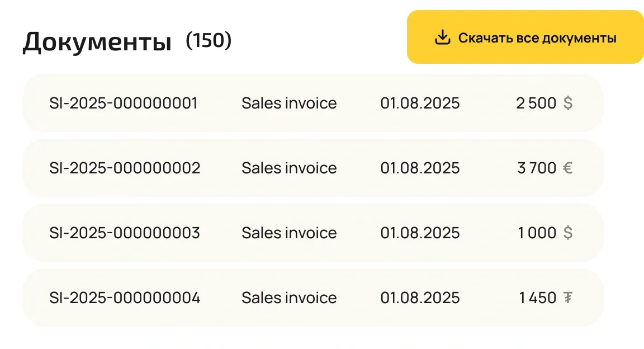The image size is (644, 349).
Task: Click the (150) document count
Action: (x=209, y=41)
